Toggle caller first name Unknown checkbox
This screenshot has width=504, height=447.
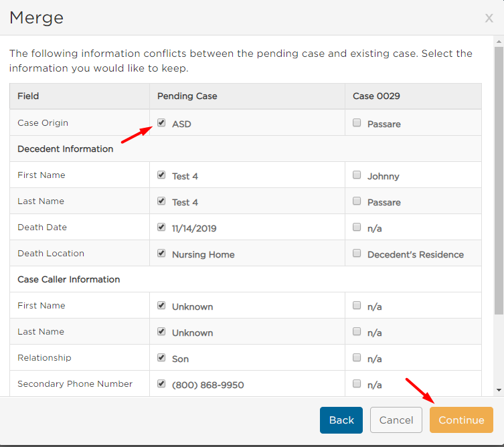point(161,305)
